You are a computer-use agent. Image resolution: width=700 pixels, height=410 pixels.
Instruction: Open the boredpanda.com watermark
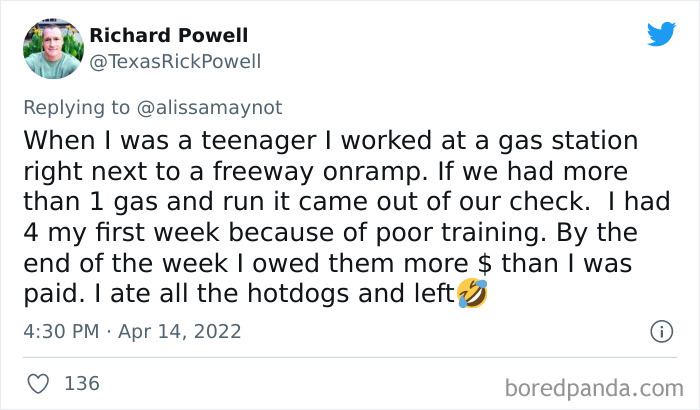click(x=594, y=388)
